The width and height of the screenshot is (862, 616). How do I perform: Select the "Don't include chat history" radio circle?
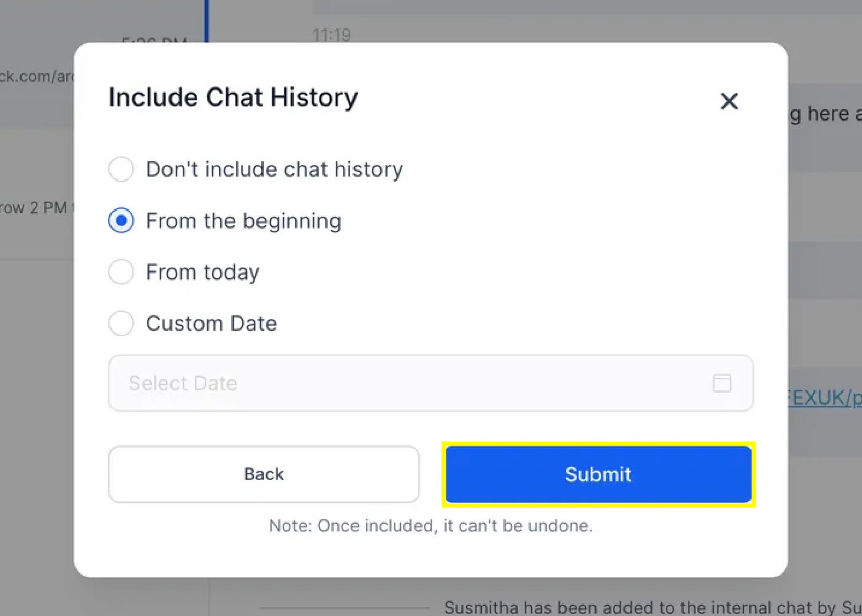click(x=121, y=170)
